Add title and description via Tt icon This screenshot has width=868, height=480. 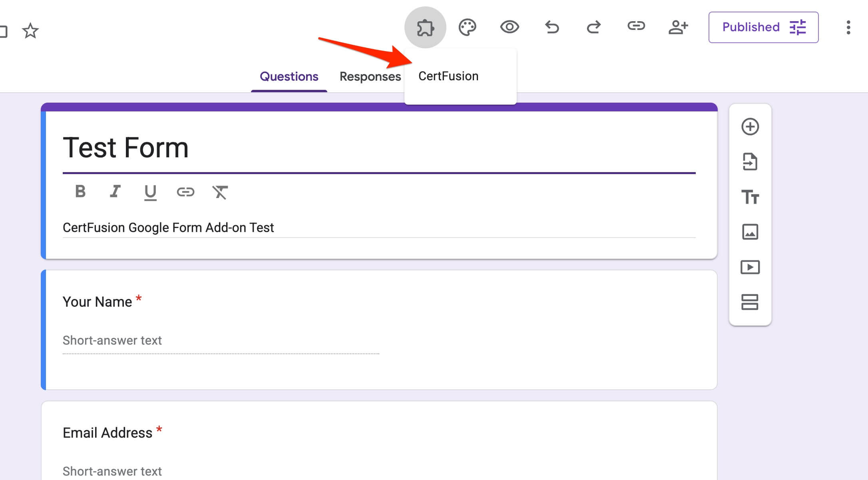pos(750,197)
